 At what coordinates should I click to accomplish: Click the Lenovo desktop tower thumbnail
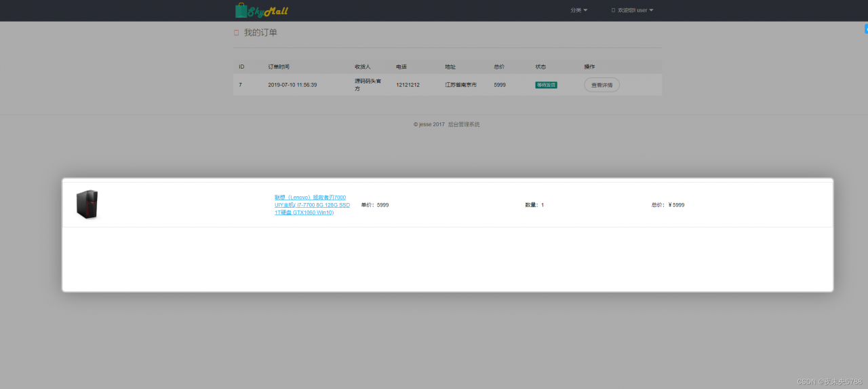(87, 204)
